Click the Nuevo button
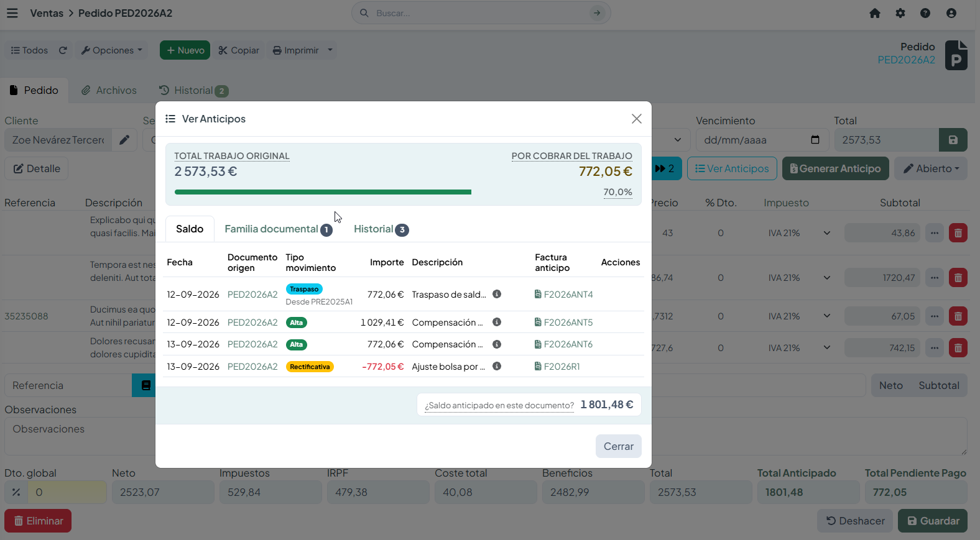This screenshot has height=540, width=980. click(x=185, y=50)
